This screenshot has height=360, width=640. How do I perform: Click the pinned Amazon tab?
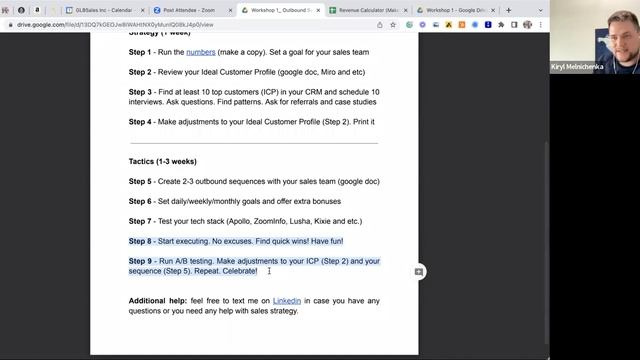pos(37,10)
